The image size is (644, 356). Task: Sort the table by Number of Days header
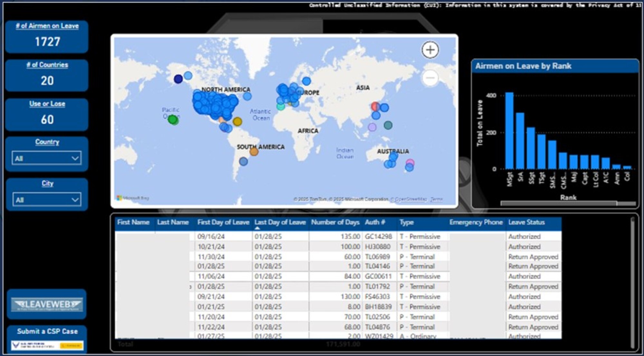coord(335,222)
